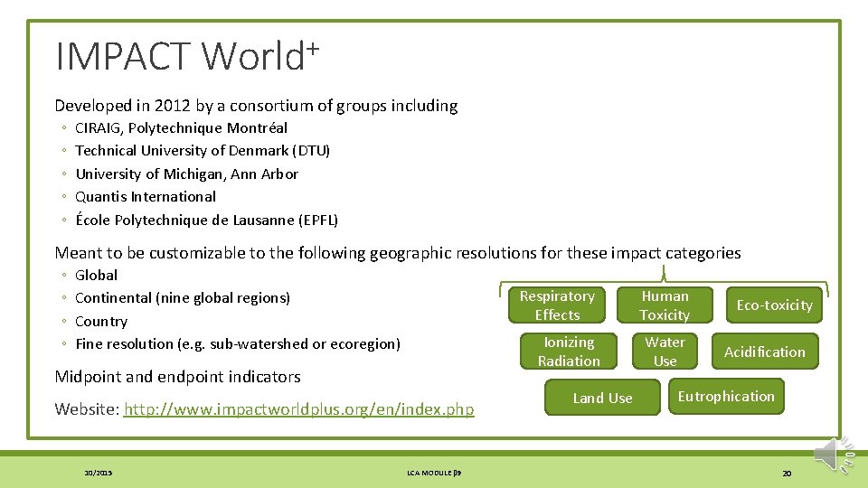The width and height of the screenshot is (868, 488).
Task: Open the impactworldplus.org website link
Action: click(299, 408)
